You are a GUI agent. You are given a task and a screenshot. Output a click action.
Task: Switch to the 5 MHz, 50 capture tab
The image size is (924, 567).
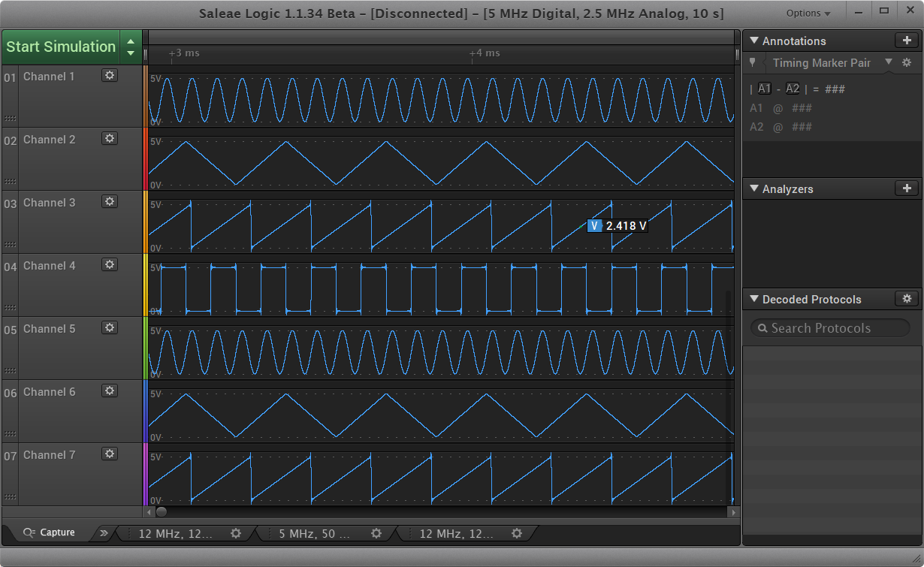(x=316, y=533)
